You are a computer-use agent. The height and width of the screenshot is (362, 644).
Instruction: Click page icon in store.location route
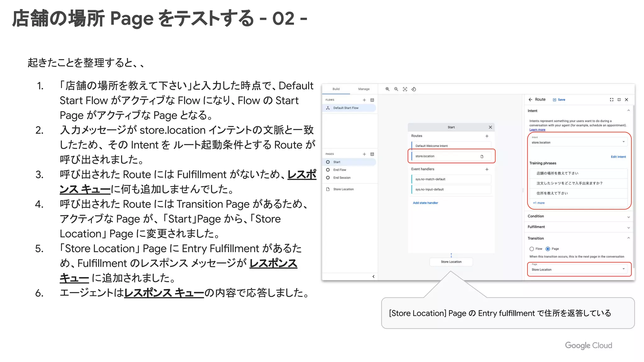click(x=482, y=156)
